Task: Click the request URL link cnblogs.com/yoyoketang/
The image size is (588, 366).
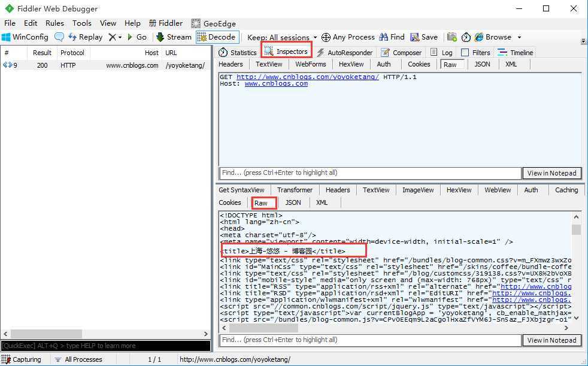Action: (x=308, y=77)
